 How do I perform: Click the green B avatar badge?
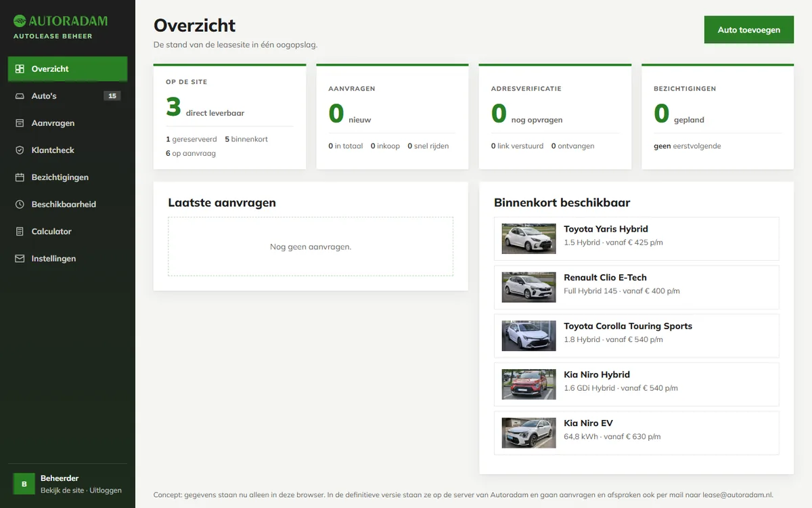click(x=24, y=484)
